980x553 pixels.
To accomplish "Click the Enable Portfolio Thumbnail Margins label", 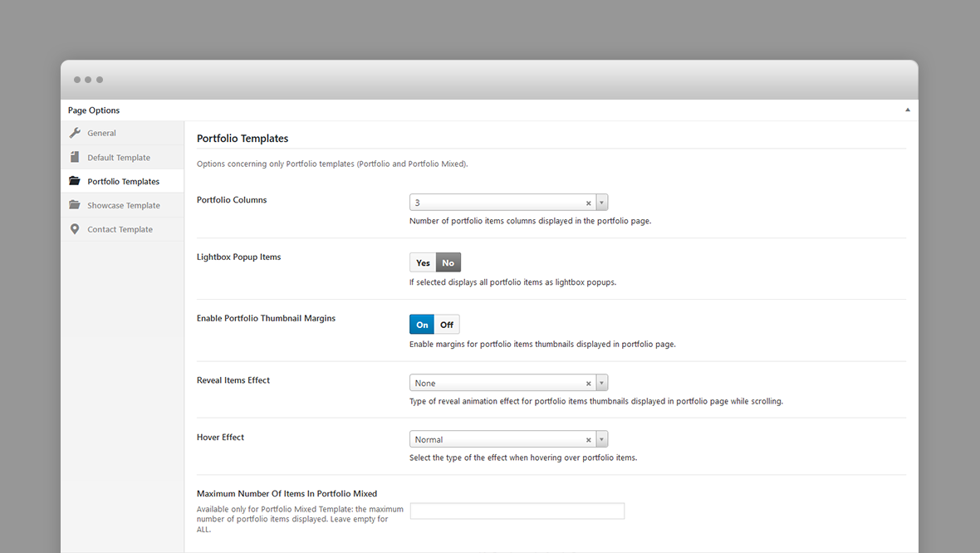I will click(x=267, y=318).
